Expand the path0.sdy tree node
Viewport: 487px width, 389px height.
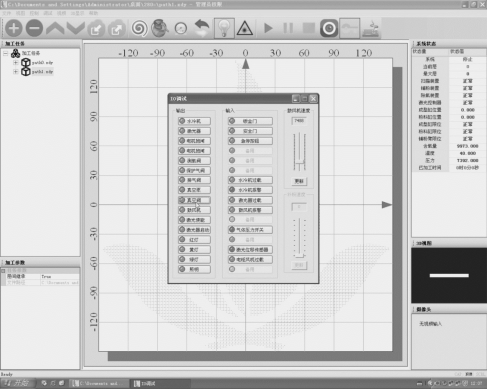tap(15, 63)
